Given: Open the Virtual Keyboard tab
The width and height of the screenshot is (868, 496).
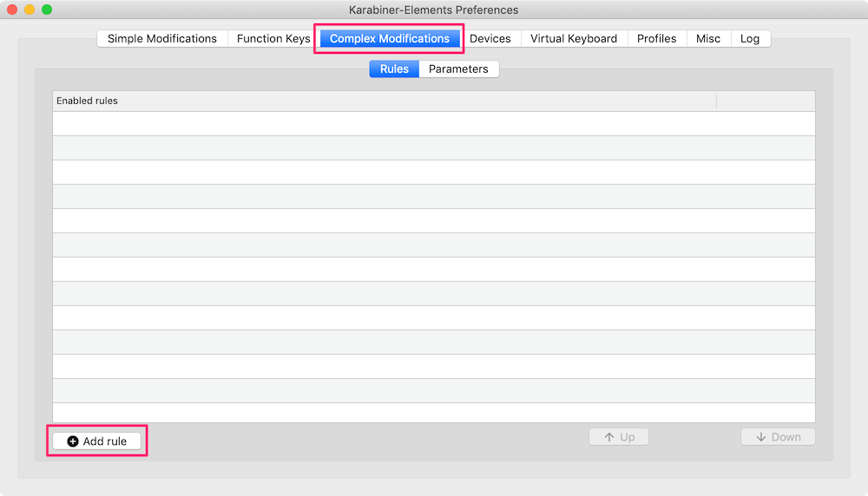Looking at the screenshot, I should [x=574, y=39].
